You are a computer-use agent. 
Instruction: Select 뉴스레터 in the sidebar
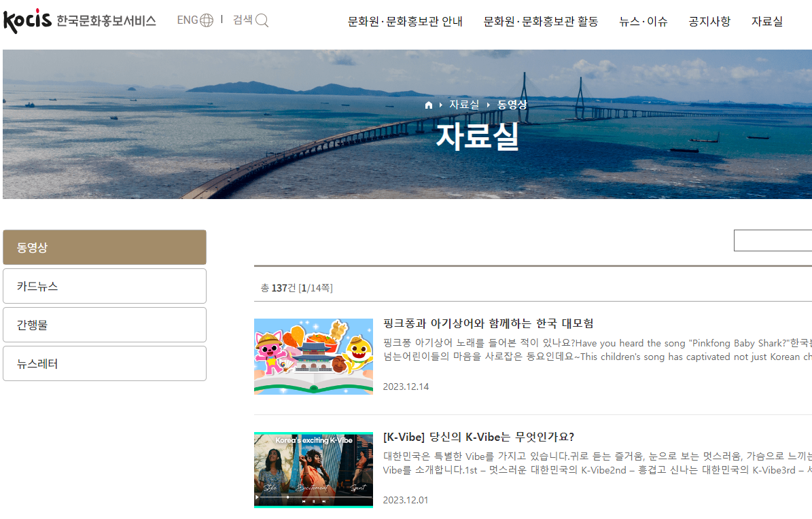tap(104, 363)
